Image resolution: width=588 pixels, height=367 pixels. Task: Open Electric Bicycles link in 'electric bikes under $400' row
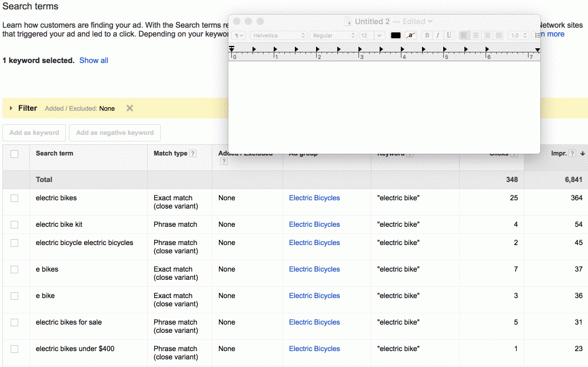coord(314,349)
